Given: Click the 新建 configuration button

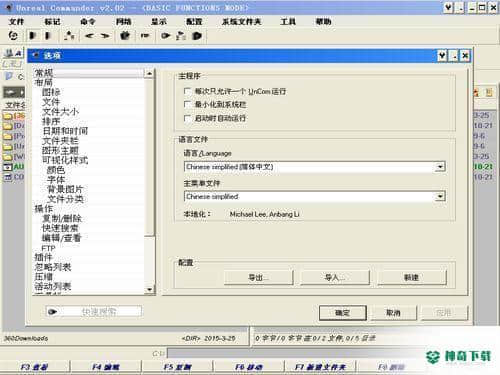Looking at the screenshot, I should (412, 277).
